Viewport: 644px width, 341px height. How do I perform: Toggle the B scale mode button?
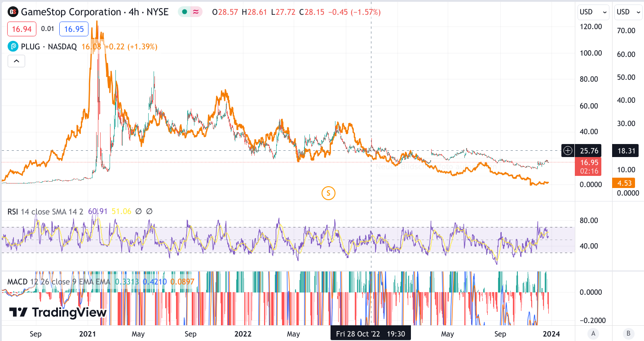(x=628, y=333)
